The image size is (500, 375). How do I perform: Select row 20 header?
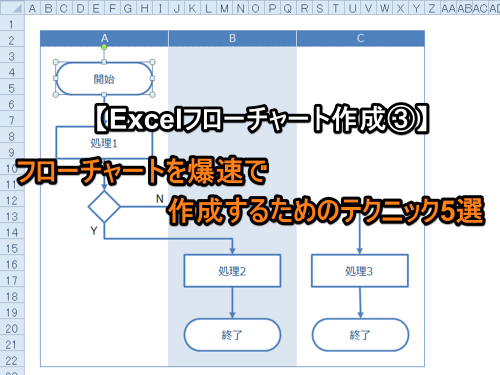[12, 328]
